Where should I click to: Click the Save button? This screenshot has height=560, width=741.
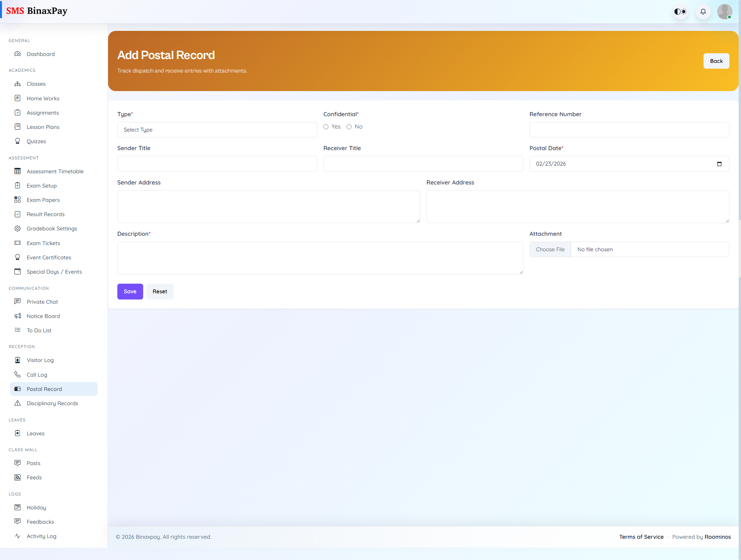coord(130,291)
